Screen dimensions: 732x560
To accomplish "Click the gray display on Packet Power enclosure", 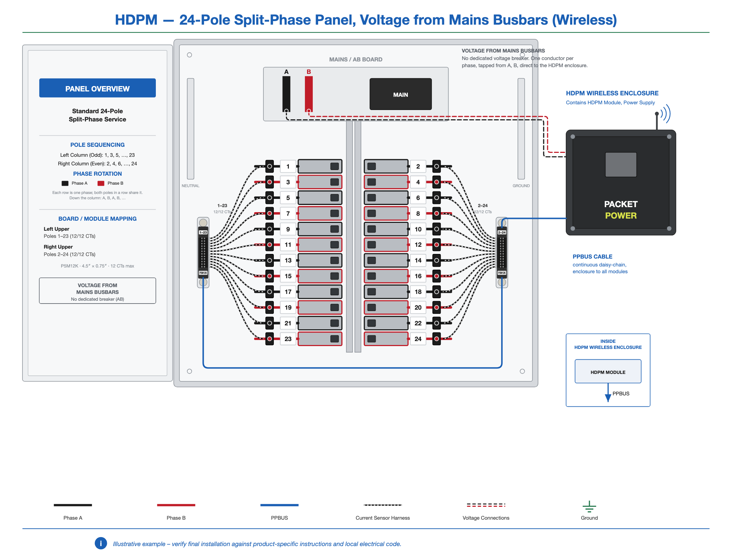I will point(621,165).
